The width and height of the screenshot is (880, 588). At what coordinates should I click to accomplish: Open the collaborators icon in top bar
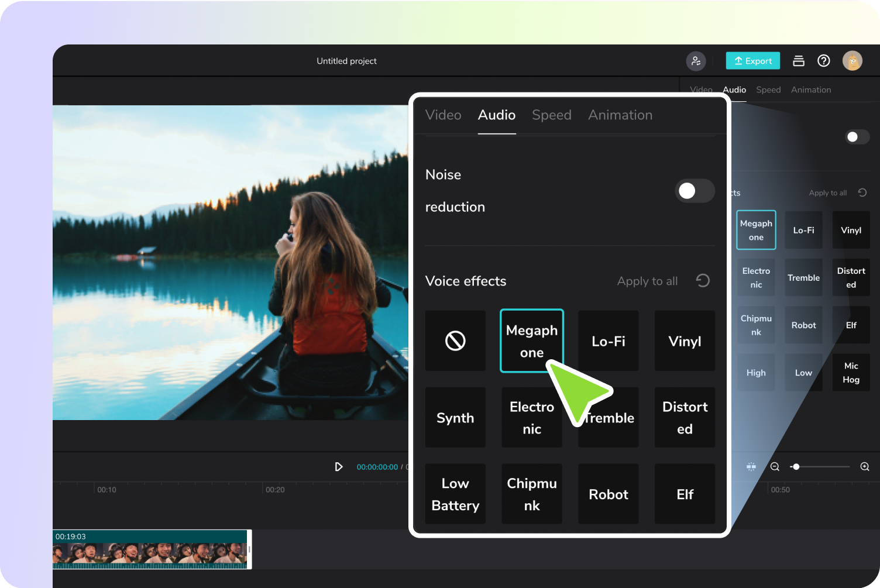(696, 61)
